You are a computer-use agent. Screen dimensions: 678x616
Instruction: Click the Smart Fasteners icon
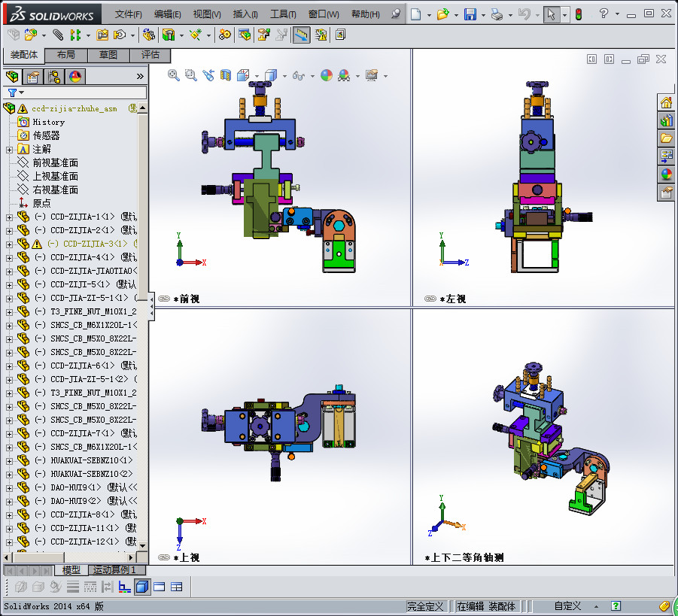pos(102,35)
